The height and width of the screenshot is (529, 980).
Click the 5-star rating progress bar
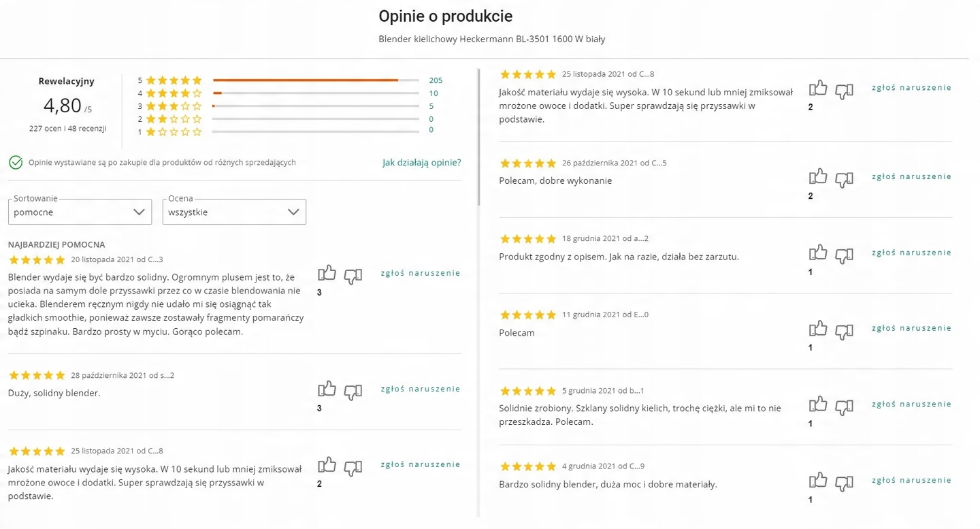[316, 80]
